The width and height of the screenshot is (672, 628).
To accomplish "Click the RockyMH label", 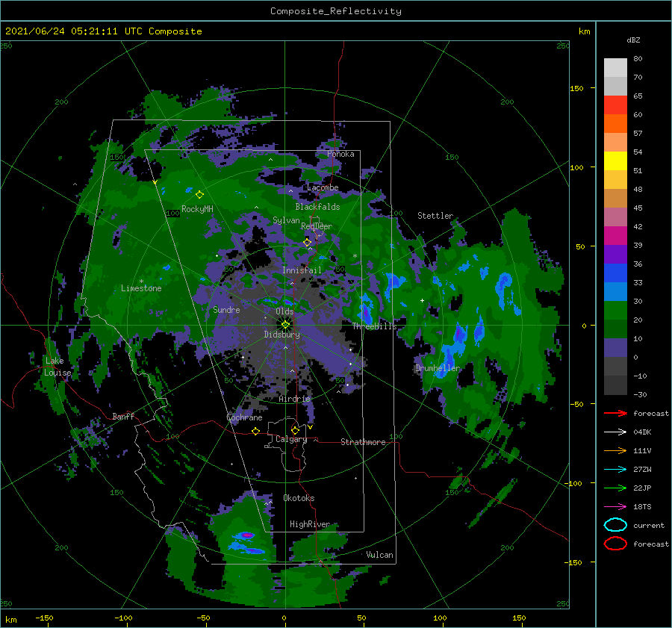I will click(197, 209).
